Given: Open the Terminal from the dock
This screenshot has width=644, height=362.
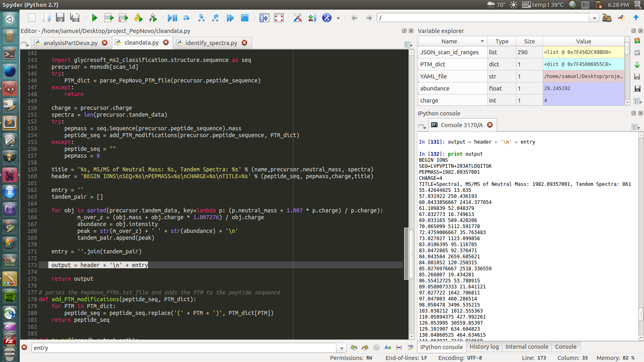Looking at the screenshot, I should pyautogui.click(x=10, y=53).
